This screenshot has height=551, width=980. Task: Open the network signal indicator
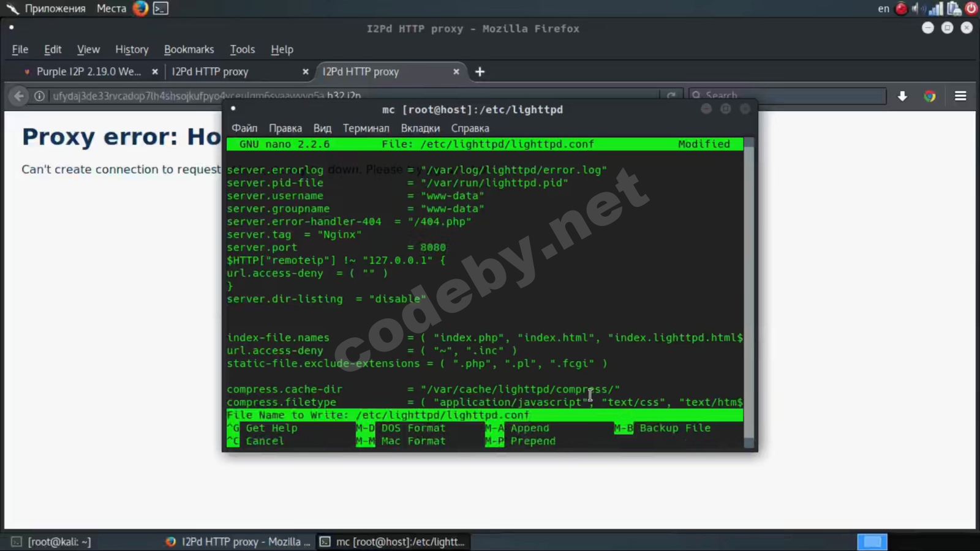click(x=935, y=9)
